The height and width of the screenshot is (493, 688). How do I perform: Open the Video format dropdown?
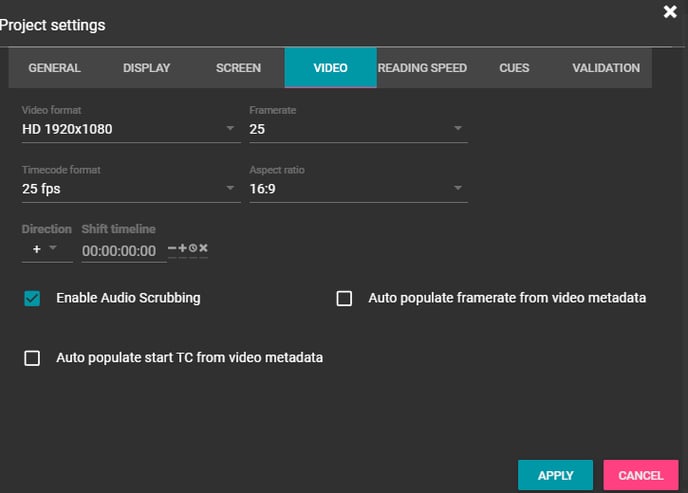(130, 129)
